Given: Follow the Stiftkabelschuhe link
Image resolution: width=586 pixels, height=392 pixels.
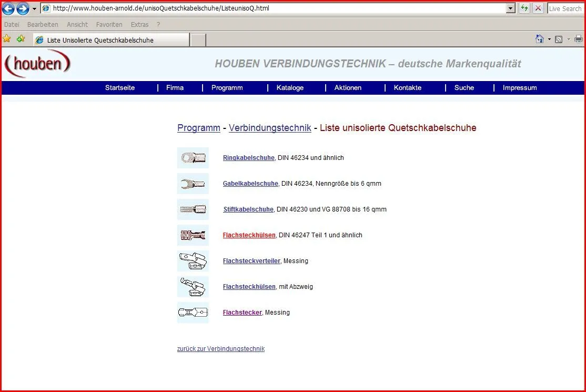Looking at the screenshot, I should pos(248,209).
